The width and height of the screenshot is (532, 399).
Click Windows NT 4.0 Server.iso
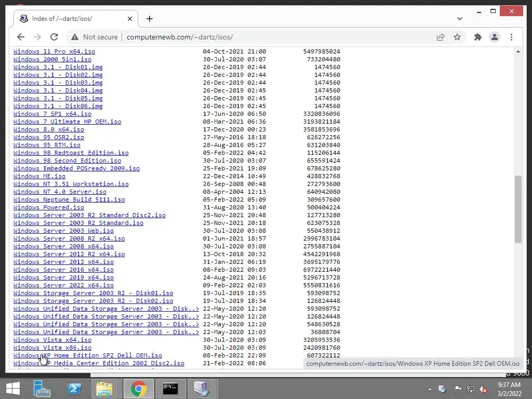tap(60, 192)
